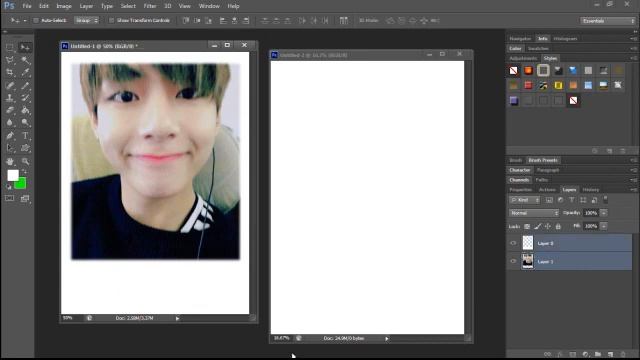The height and width of the screenshot is (360, 640).
Task: Click Delete Layer trash icon
Action: tap(622, 354)
